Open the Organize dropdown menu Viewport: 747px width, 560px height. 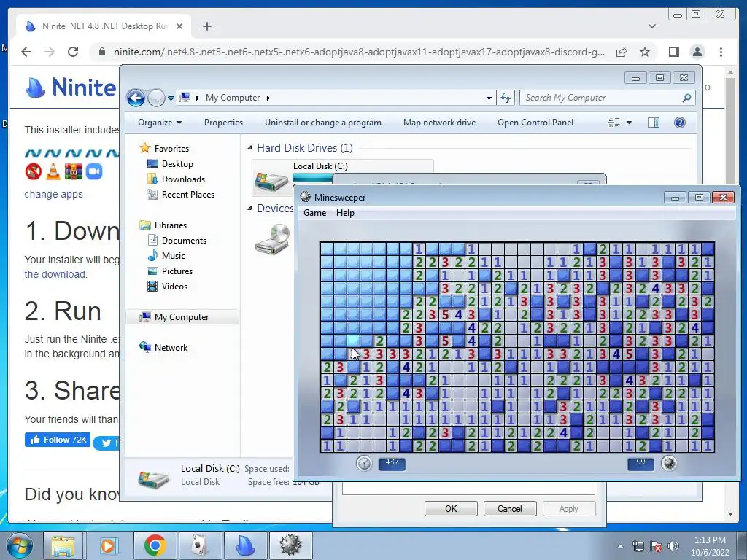point(160,122)
